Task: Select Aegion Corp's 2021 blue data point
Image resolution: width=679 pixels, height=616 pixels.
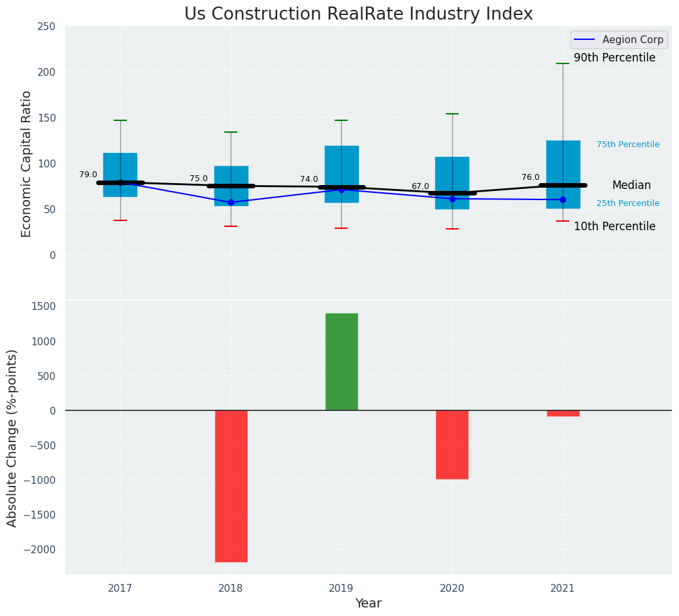Action: coord(563,199)
